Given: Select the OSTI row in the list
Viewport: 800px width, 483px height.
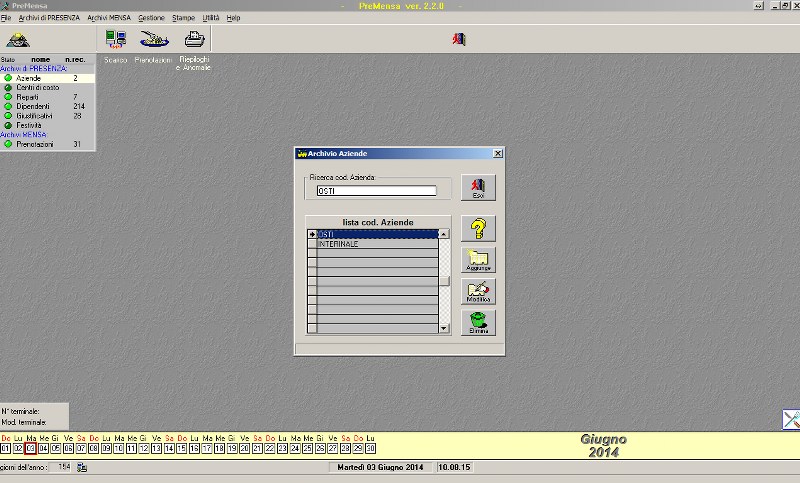Looking at the screenshot, I should click(378, 234).
